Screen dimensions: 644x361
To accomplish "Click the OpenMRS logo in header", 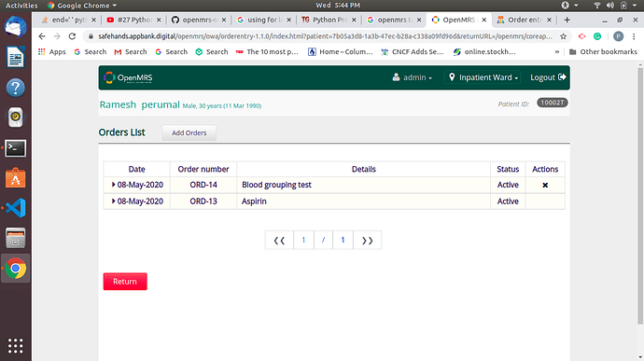I will (128, 77).
